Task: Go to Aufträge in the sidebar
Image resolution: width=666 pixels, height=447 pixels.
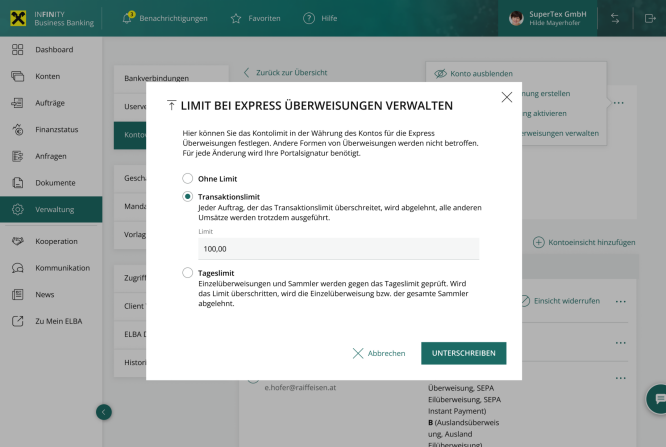Action: tap(51, 103)
